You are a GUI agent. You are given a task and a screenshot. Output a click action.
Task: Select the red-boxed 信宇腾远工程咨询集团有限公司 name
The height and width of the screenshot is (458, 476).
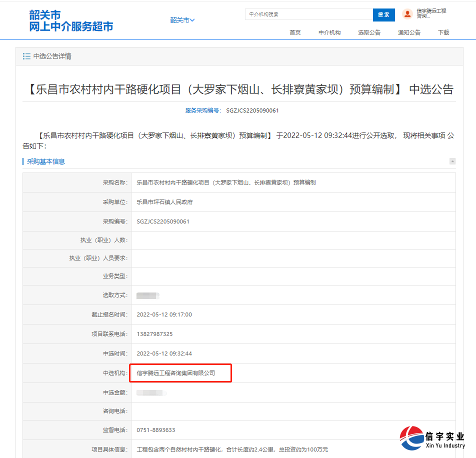175,373
